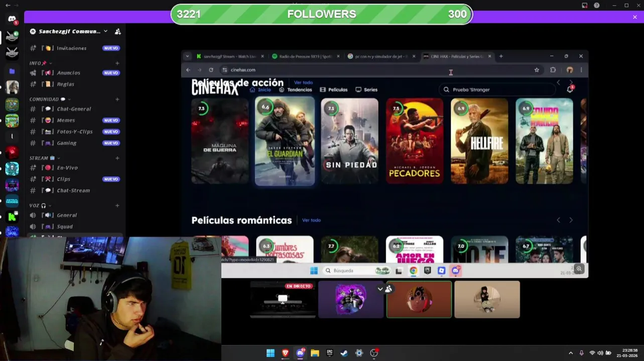
Task: Click CineHax search field Prueba 'Stranger
Action: pyautogui.click(x=497, y=89)
